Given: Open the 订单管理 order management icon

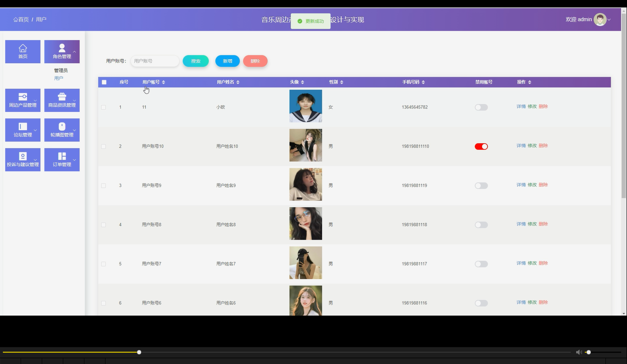Looking at the screenshot, I should click(62, 160).
